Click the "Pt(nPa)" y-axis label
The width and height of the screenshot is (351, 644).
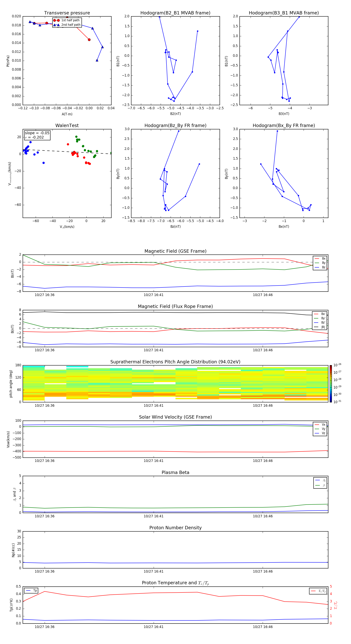point(8,61)
